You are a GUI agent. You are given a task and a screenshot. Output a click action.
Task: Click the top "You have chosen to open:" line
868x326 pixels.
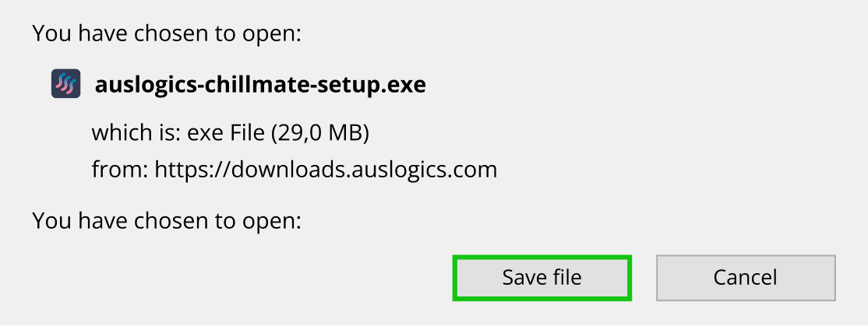pos(167,33)
